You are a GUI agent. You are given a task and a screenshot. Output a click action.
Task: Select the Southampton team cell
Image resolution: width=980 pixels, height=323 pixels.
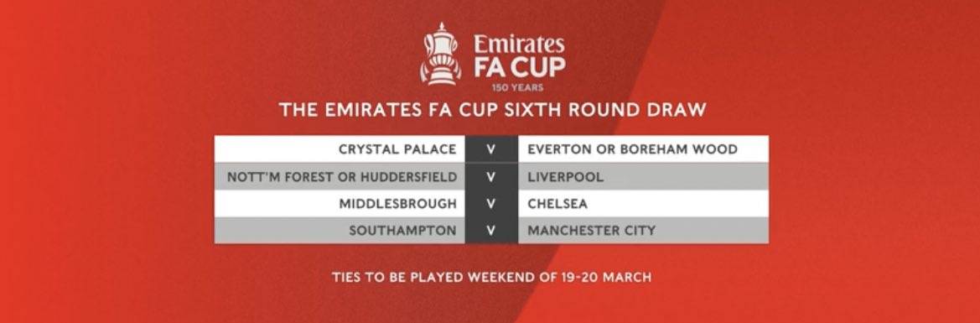pos(340,231)
